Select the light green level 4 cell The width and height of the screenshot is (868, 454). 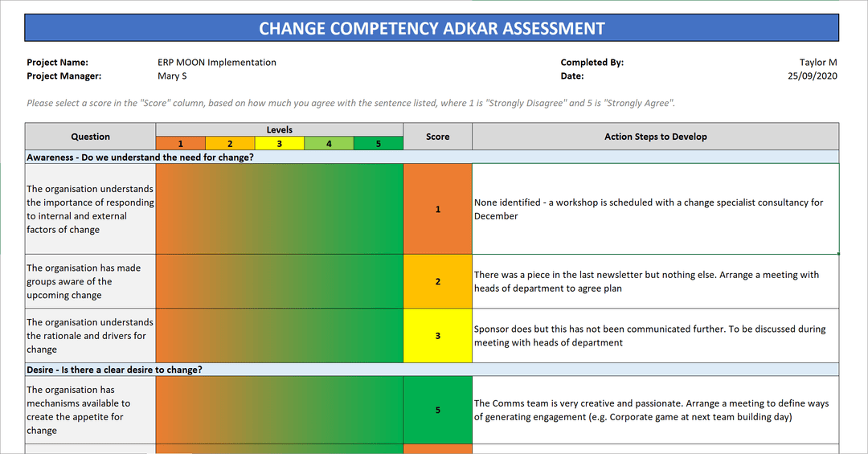tap(329, 144)
